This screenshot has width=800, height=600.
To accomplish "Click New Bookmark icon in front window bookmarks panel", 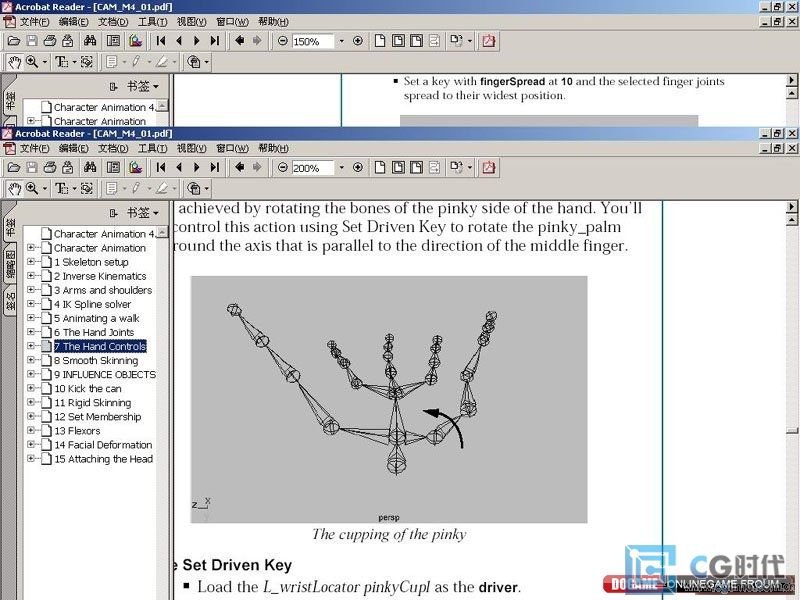I will (x=113, y=213).
